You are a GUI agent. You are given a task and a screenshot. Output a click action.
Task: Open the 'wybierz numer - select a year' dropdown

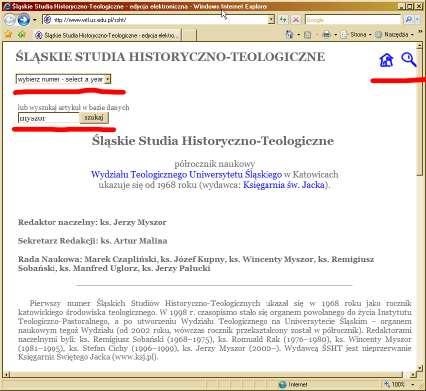tap(63, 79)
